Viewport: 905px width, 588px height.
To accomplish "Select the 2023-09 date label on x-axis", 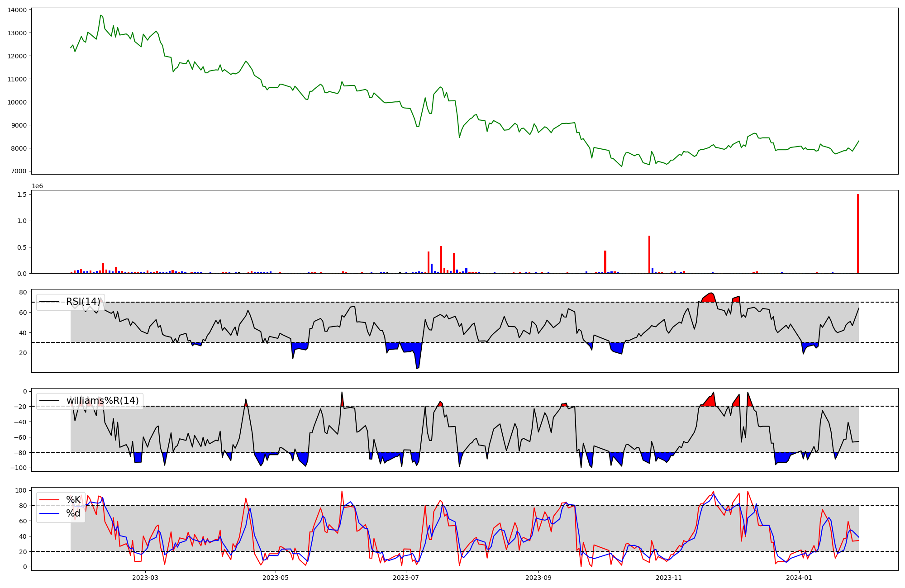I will pyautogui.click(x=538, y=578).
